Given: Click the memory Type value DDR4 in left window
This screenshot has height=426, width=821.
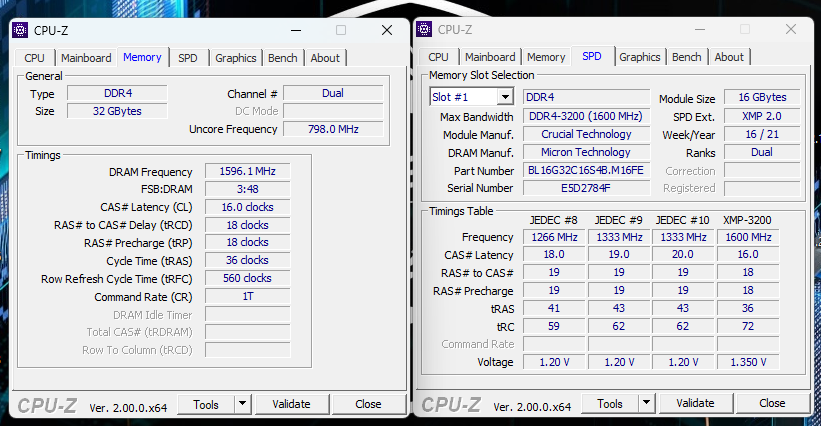Looking at the screenshot, I should [117, 94].
